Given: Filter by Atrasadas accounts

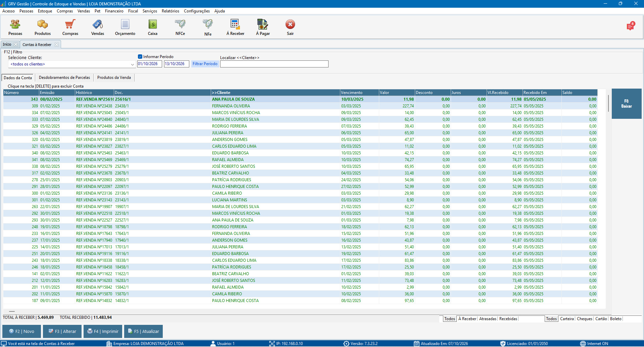Looking at the screenshot, I should (x=488, y=319).
